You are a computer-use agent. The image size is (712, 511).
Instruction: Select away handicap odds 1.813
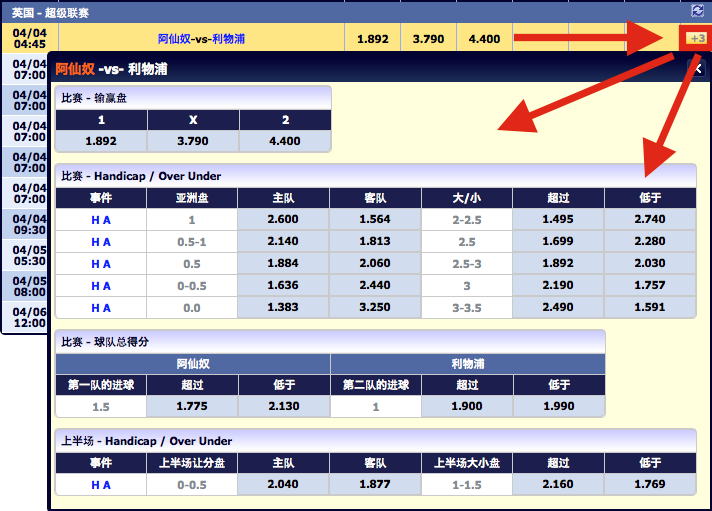(x=375, y=241)
